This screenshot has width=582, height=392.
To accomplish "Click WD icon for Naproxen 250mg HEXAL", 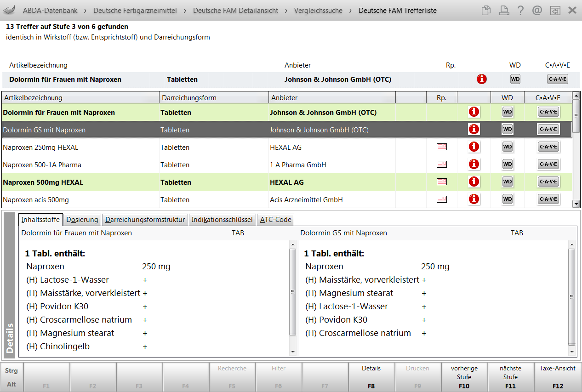I will click(x=507, y=147).
